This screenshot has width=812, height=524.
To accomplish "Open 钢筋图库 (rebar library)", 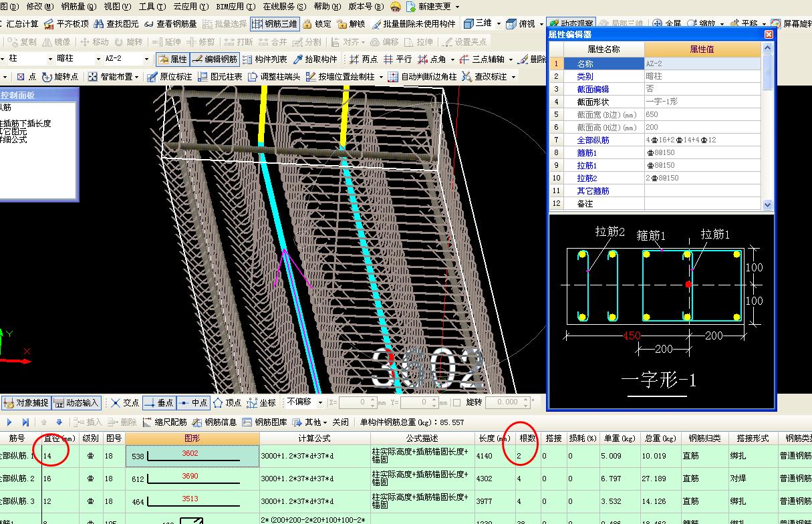I will click(x=265, y=422).
